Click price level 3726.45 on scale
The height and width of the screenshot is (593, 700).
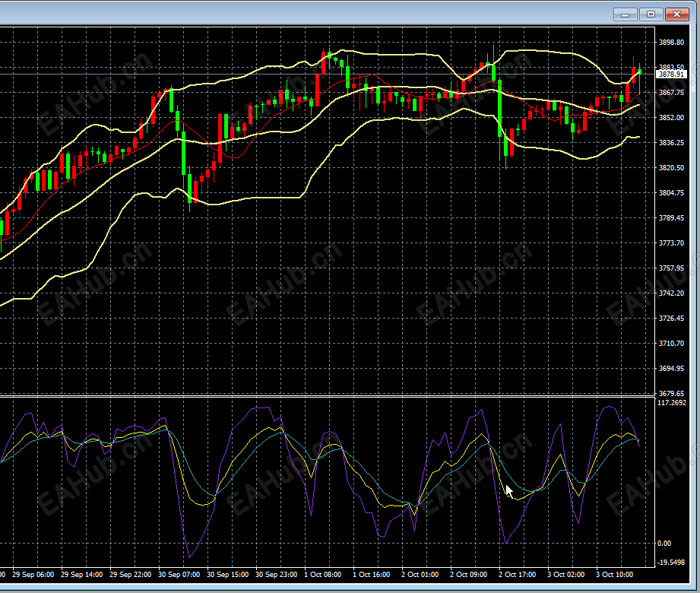coord(671,319)
